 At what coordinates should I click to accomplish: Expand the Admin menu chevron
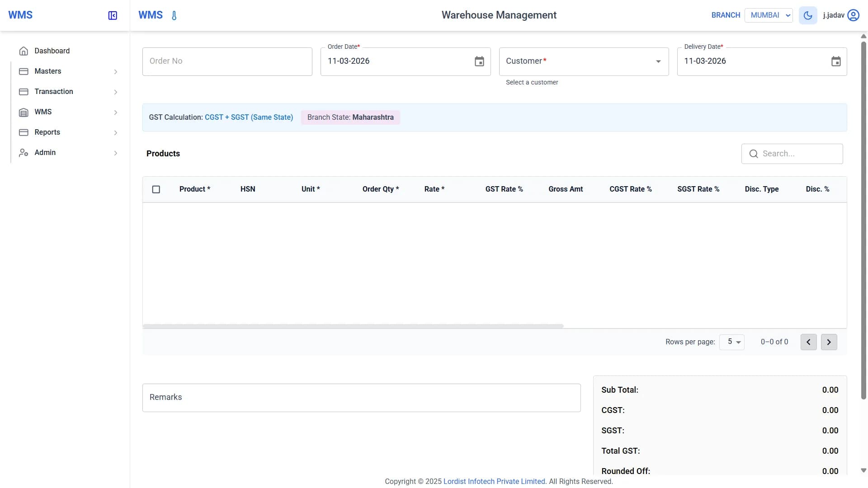(x=116, y=153)
